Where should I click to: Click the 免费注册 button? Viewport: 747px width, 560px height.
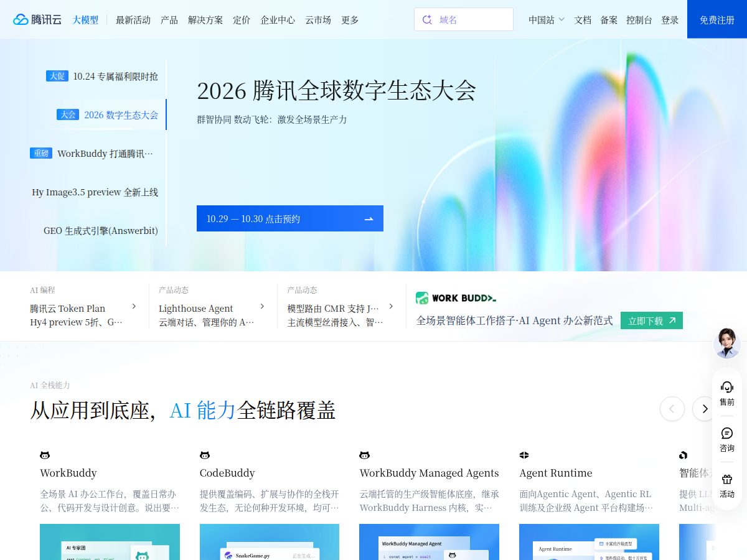[x=717, y=19]
